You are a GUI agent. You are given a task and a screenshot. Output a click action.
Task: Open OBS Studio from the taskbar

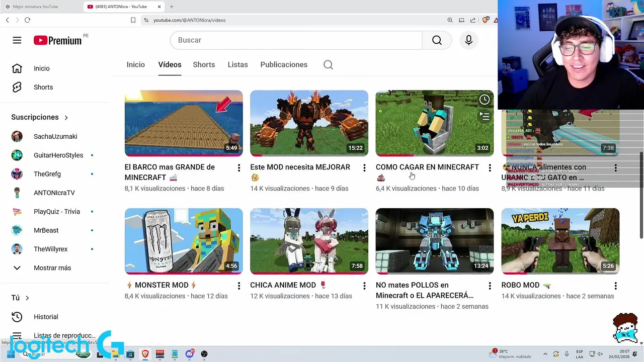[204, 354]
